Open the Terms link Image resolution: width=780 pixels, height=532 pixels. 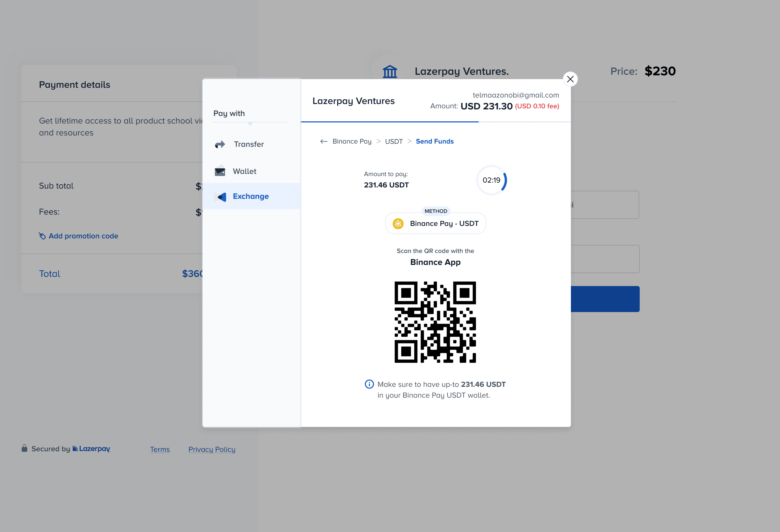click(160, 449)
